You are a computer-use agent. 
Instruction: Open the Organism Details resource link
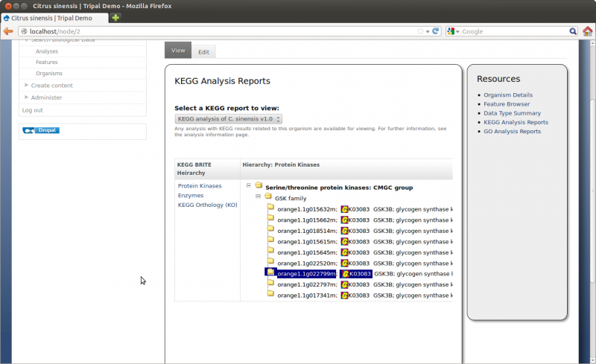pos(508,95)
